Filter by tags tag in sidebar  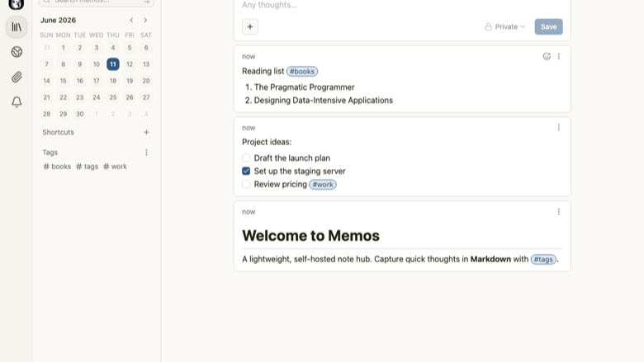(x=87, y=167)
